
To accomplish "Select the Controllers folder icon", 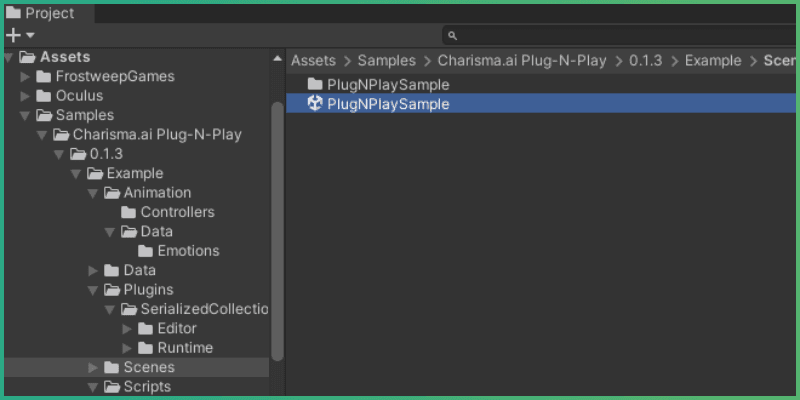I will pos(128,212).
